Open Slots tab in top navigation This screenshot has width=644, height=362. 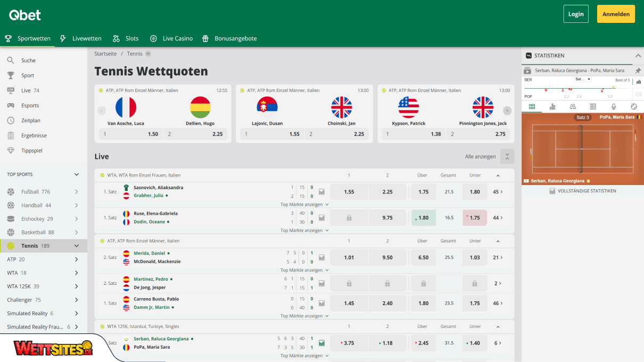click(126, 38)
